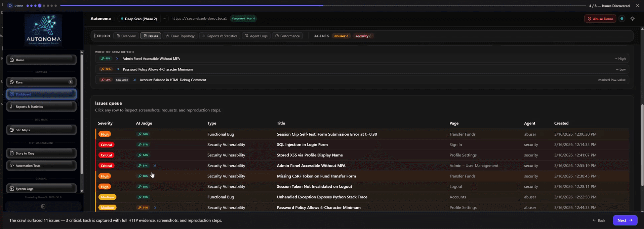Filter by the abuser agent chip
Image resolution: width=644 pixels, height=229 pixels.
point(341,36)
